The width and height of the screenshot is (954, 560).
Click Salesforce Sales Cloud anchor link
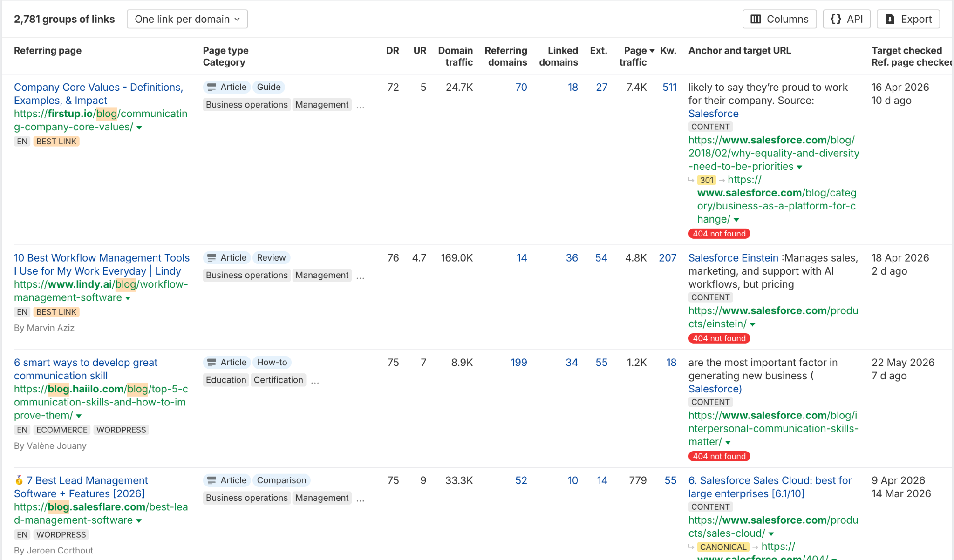click(770, 486)
